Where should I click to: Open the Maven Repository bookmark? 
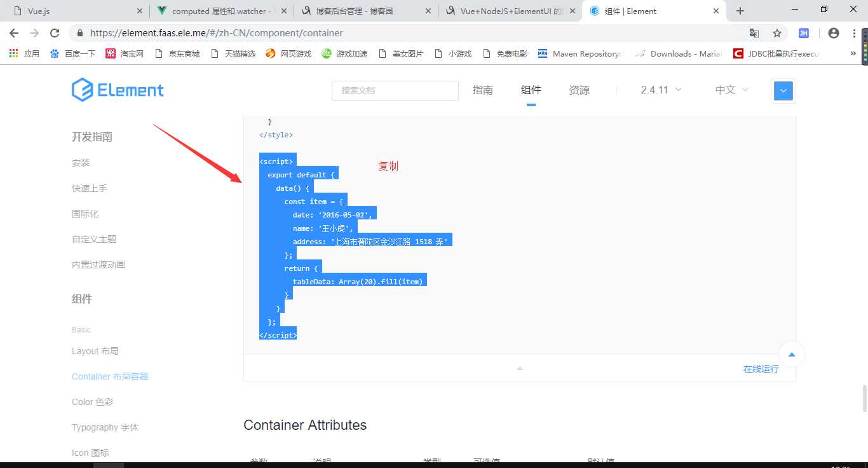[580, 53]
